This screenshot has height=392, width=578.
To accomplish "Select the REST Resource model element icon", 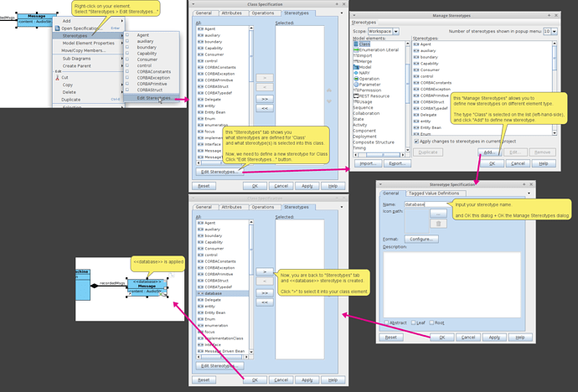I will (356, 95).
